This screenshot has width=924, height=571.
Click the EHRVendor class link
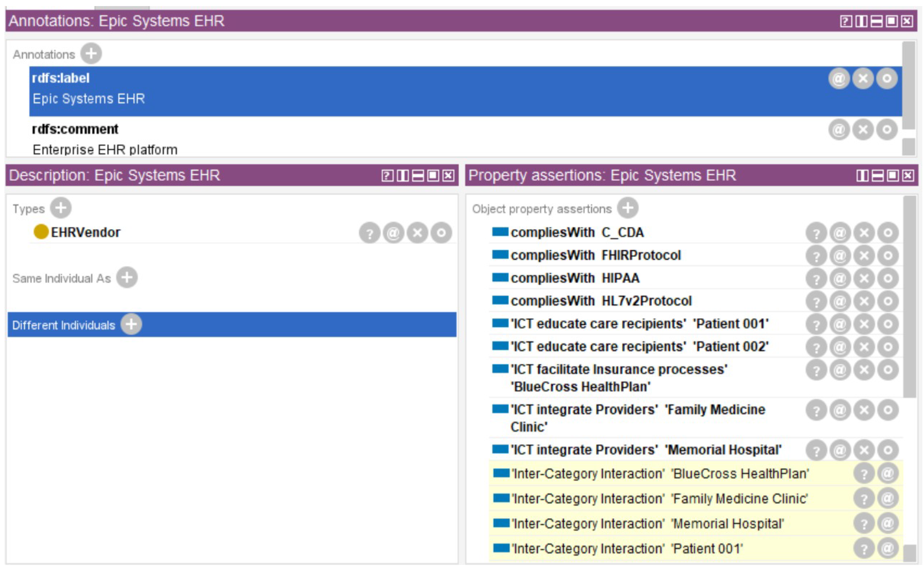[x=86, y=232]
